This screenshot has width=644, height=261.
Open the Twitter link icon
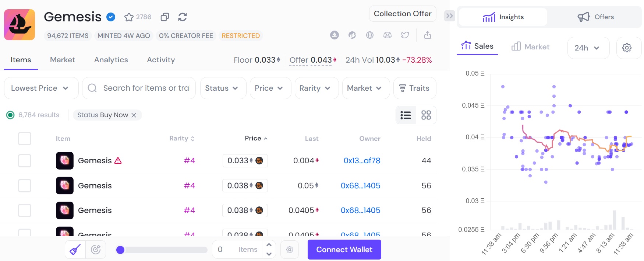tap(405, 35)
